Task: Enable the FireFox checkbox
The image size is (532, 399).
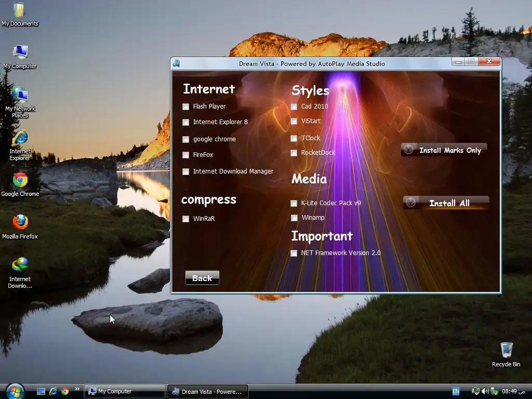Action: click(x=185, y=155)
